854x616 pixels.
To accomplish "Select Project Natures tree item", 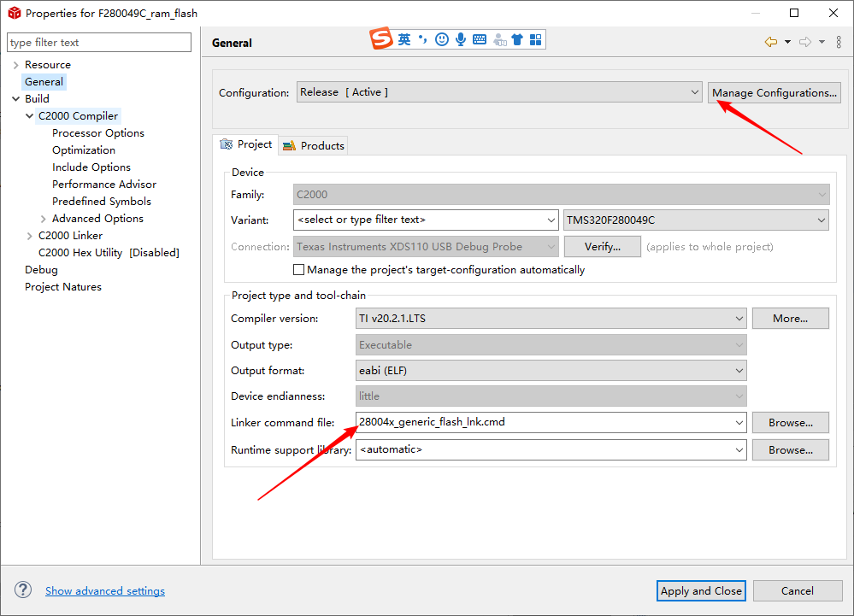I will coord(63,287).
